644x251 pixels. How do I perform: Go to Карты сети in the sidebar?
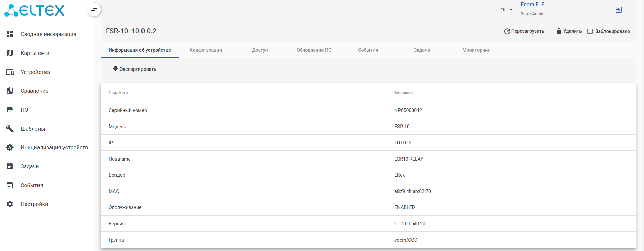35,53
